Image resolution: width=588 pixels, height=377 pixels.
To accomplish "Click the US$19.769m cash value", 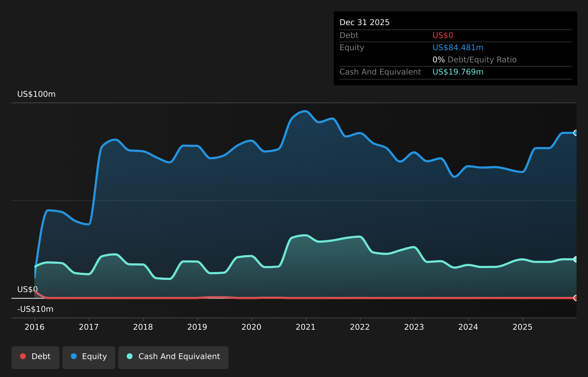I will [x=458, y=72].
